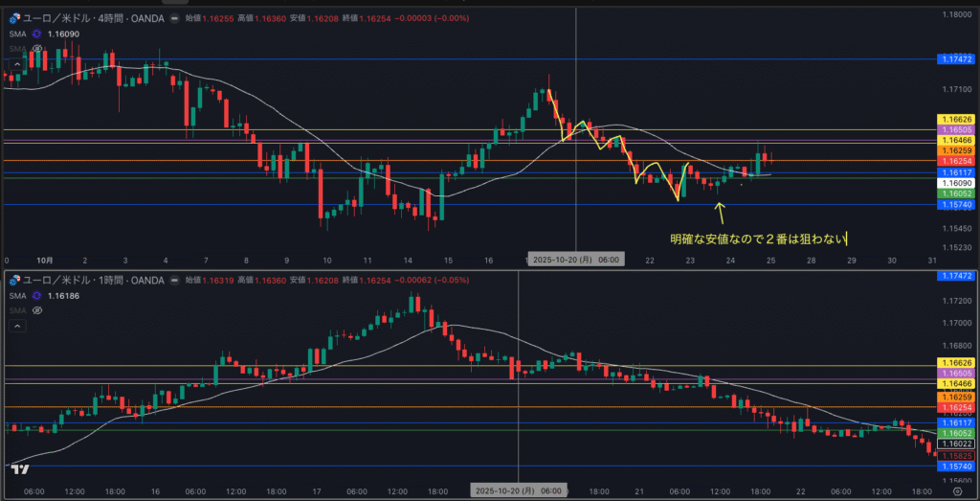Viewport: 980px width, 501px height.
Task: Click the green 1.16052 price label in the bottom chart
Action: 957,433
